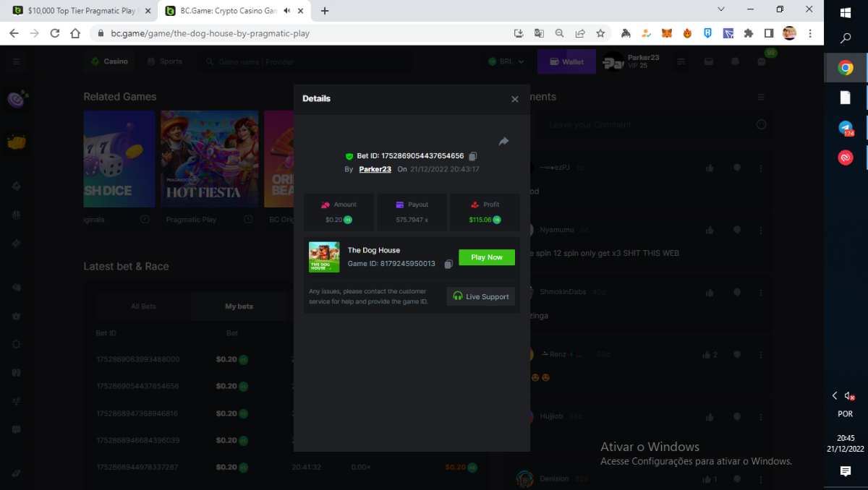The image size is (868, 490).
Task: Reload the page
Action: 55,33
